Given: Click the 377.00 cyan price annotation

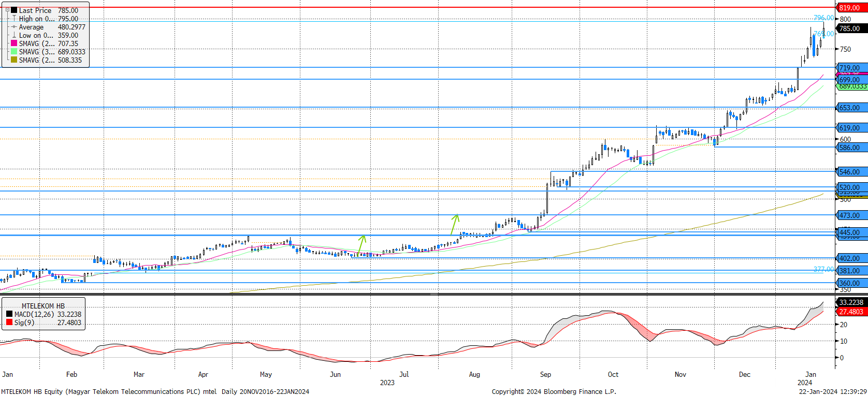Looking at the screenshot, I should click(823, 269).
